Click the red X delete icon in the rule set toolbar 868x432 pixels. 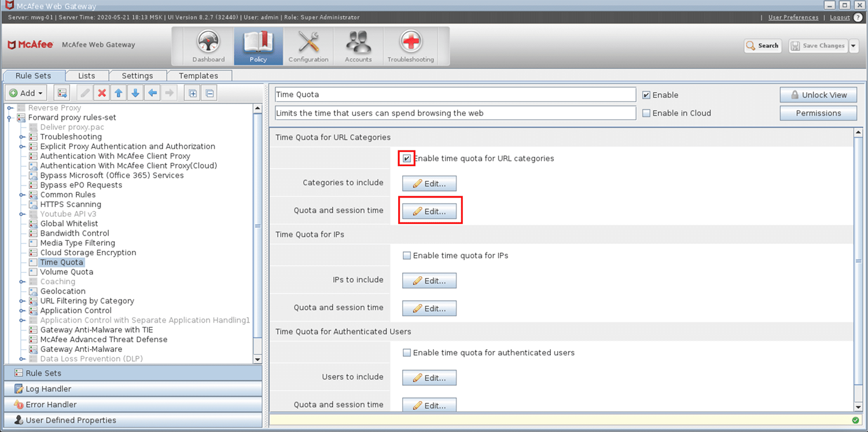[x=102, y=93]
